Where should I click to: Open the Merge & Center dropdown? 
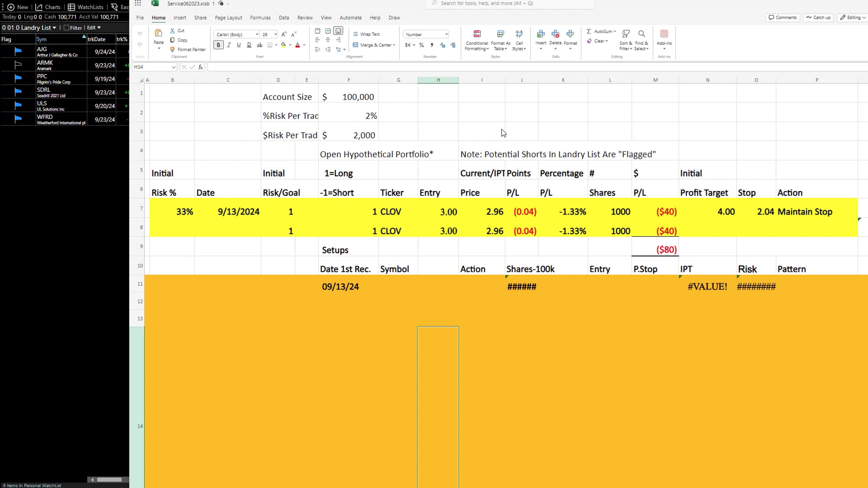(394, 45)
